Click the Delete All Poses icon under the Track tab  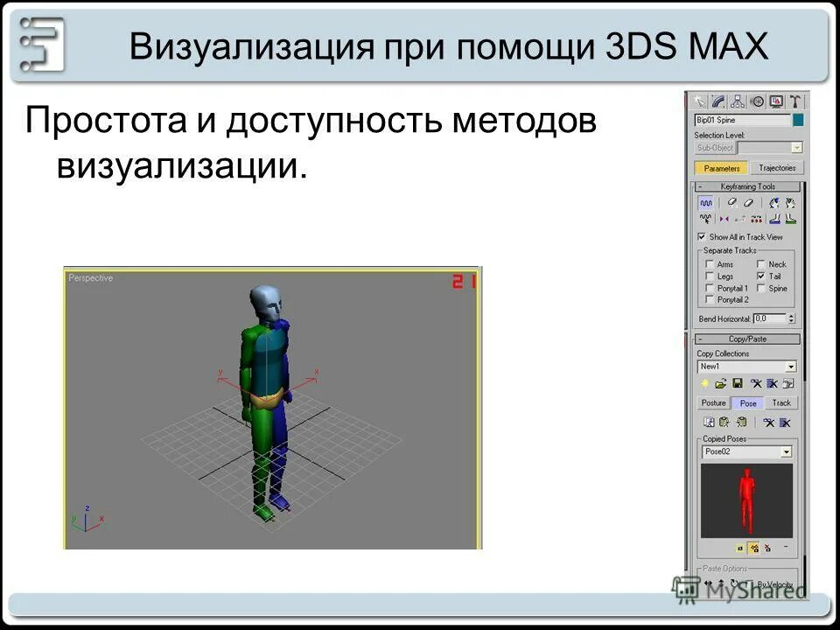tap(785, 422)
